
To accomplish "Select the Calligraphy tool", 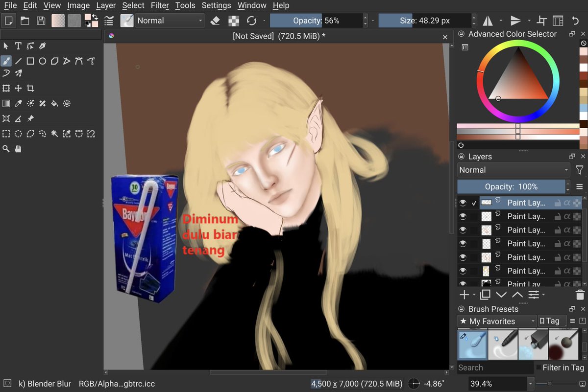I will (43, 46).
